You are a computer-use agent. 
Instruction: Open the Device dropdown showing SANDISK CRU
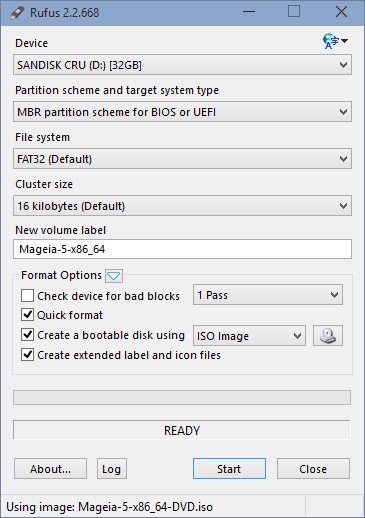pos(182,65)
